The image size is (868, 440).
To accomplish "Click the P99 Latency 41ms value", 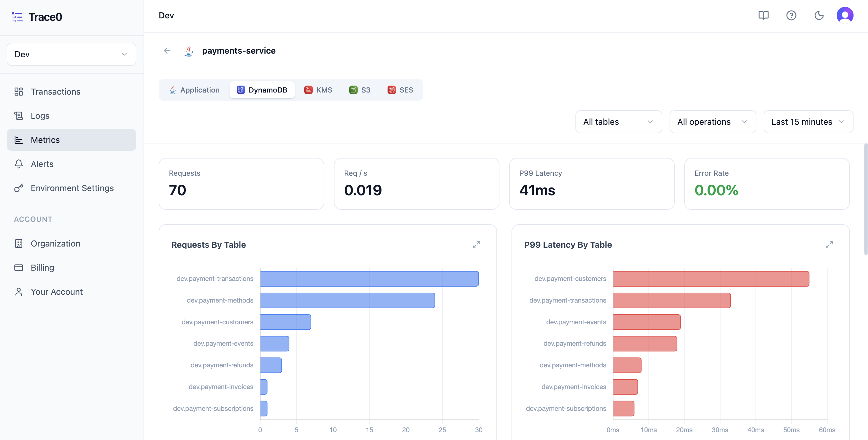I will pyautogui.click(x=537, y=190).
